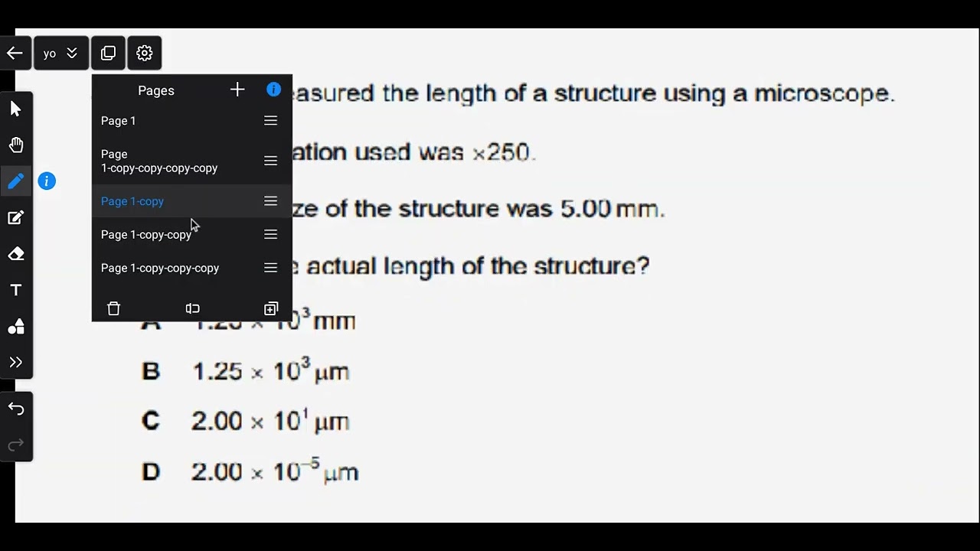Image resolution: width=980 pixels, height=551 pixels.
Task: Select the pointer selection tool
Action: point(16,109)
